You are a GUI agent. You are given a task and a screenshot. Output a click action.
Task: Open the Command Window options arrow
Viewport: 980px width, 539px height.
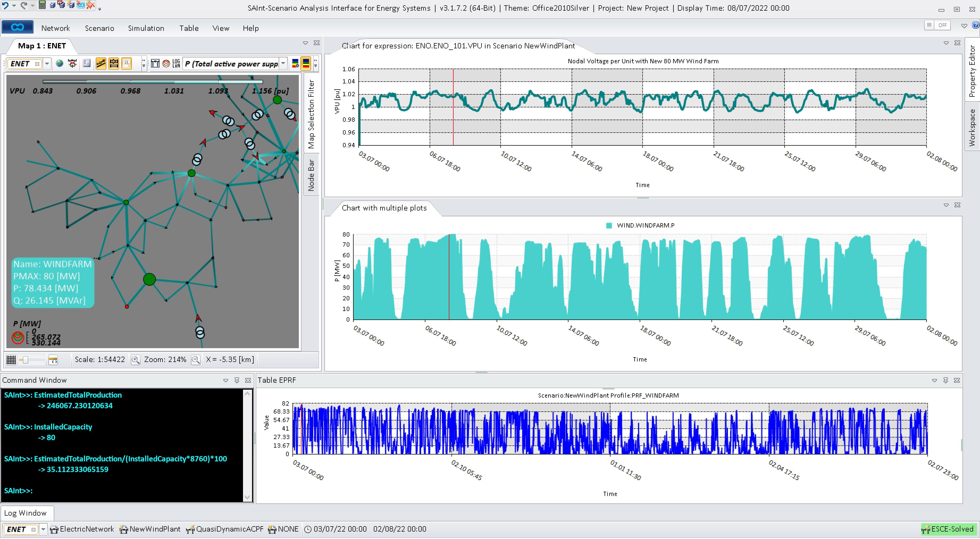[x=226, y=380]
